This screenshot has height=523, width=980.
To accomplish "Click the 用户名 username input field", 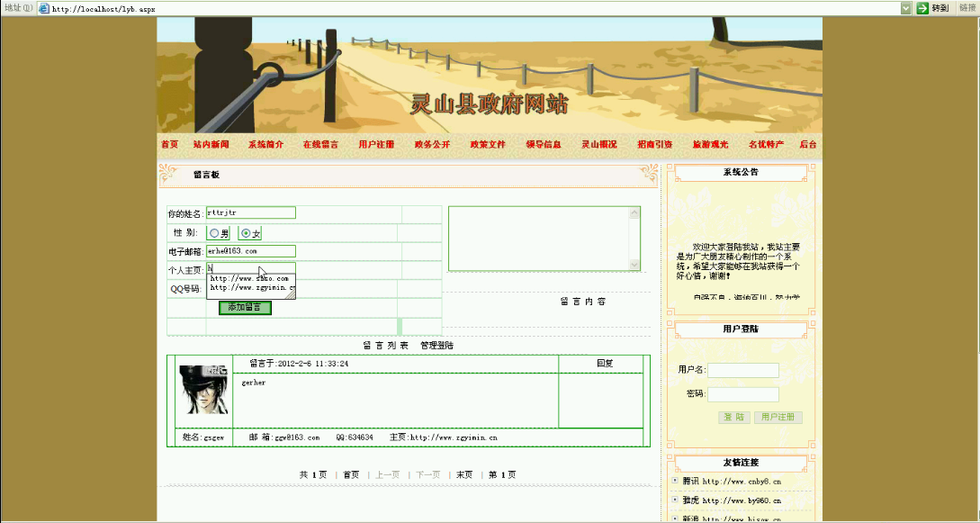I will [x=743, y=370].
